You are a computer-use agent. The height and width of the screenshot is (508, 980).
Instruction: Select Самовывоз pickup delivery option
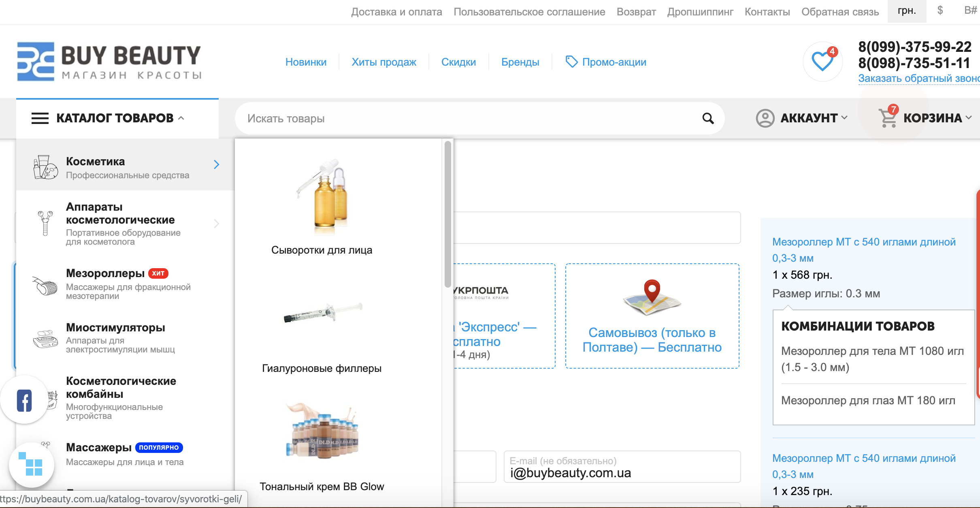pos(652,316)
